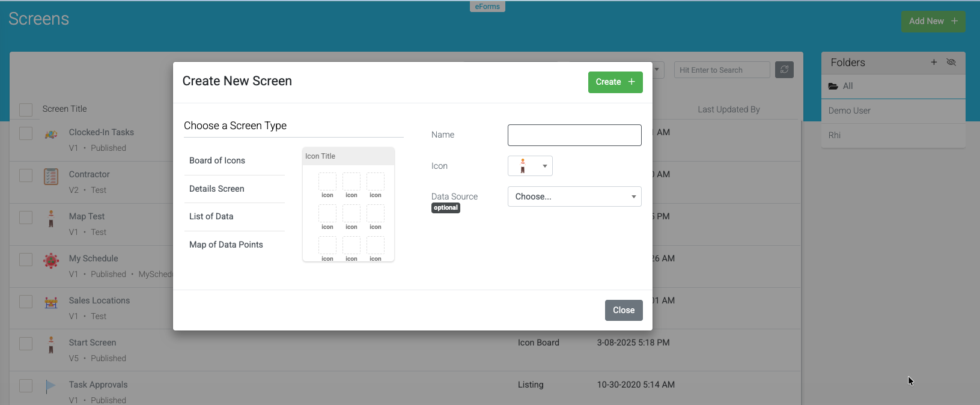Click the Start Screen person icon
Screen dimensions: 980x405
[51, 345]
